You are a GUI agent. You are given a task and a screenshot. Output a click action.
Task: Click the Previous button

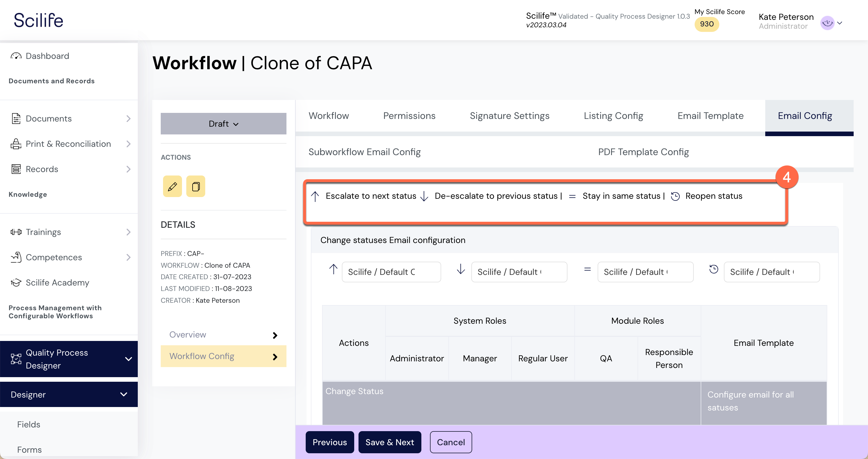pos(330,442)
